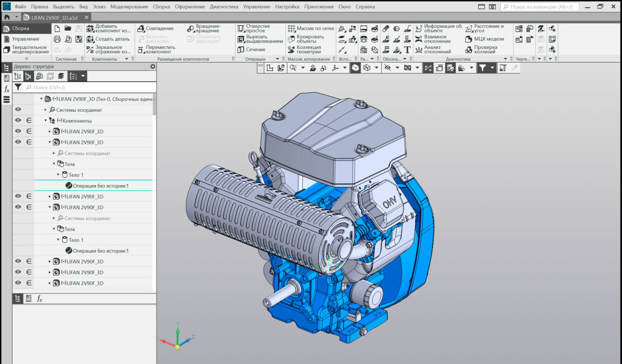
Task: Click the Open file folder icon
Action: coord(68,29)
